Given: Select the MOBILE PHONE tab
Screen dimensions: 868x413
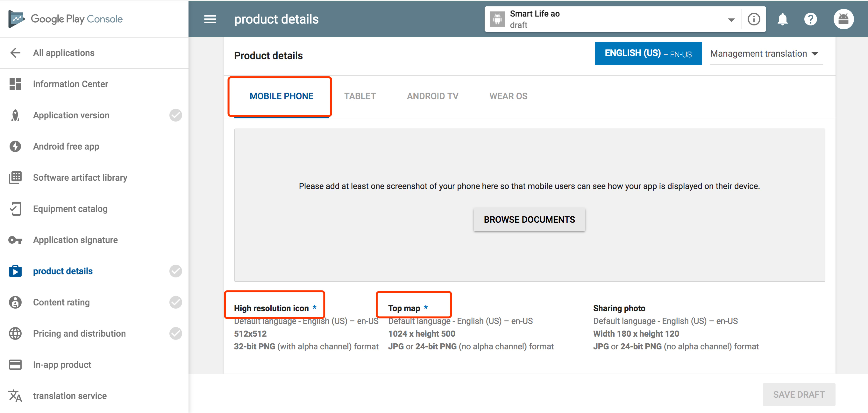Looking at the screenshot, I should click(x=281, y=96).
